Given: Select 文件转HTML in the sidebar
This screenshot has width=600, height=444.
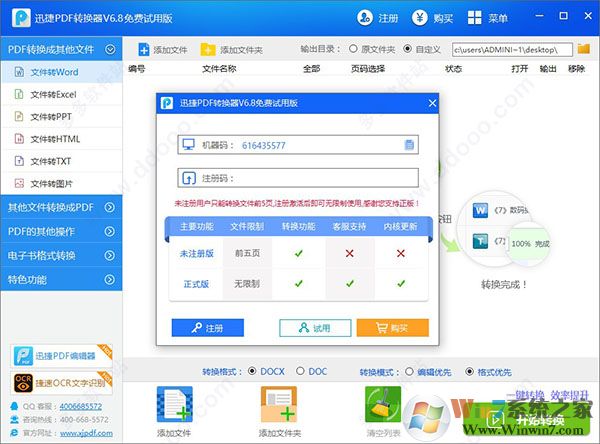Looking at the screenshot, I should coord(61,139).
